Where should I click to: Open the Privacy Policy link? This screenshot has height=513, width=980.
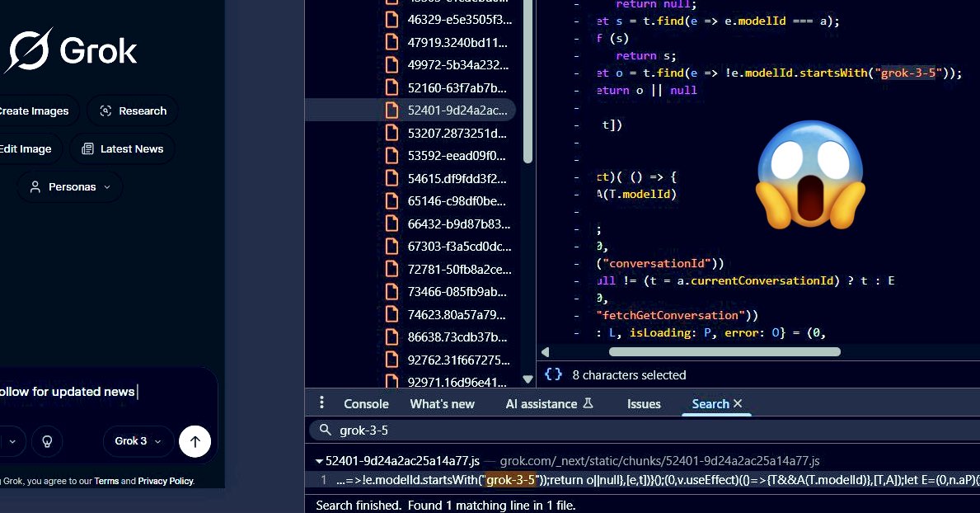pos(166,481)
